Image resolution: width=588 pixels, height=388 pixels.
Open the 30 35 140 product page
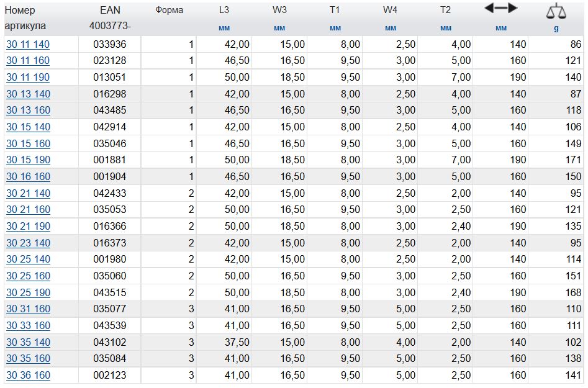point(28,342)
